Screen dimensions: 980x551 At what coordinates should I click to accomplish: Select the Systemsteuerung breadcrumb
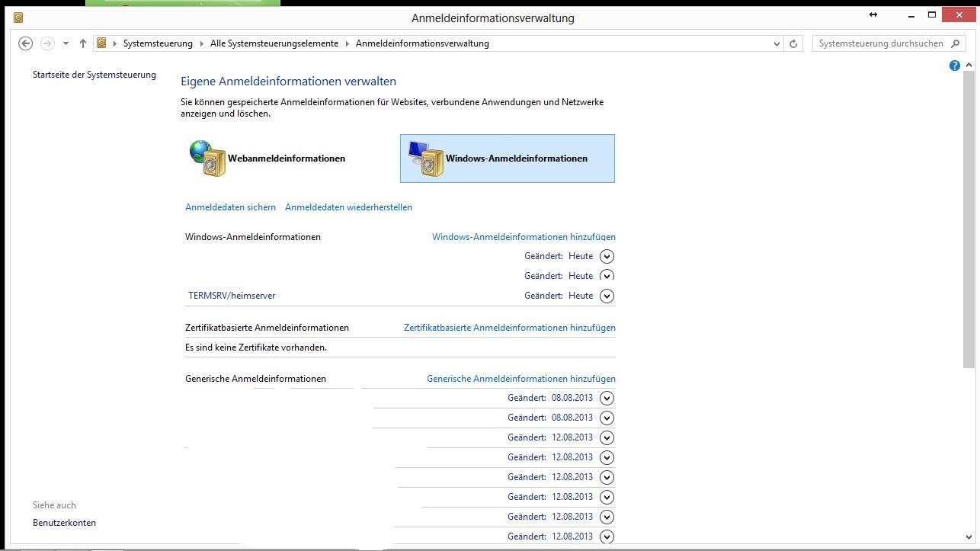pos(158,43)
